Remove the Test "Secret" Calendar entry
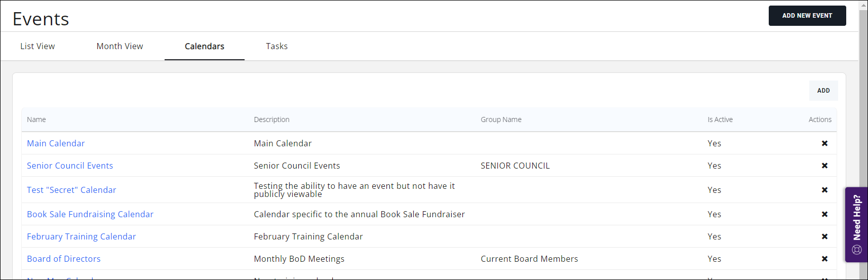868x280 pixels. pyautogui.click(x=824, y=190)
